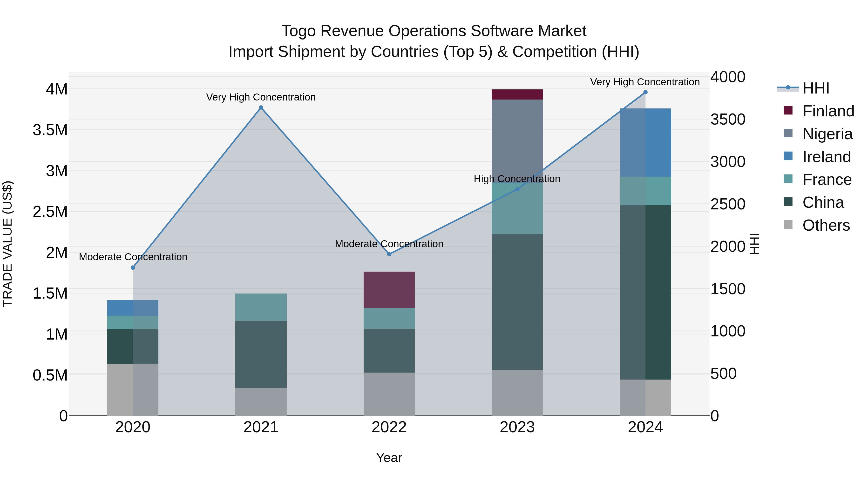Toggle the HHI line in legend
Screen dimensions: 868x488
(x=804, y=88)
